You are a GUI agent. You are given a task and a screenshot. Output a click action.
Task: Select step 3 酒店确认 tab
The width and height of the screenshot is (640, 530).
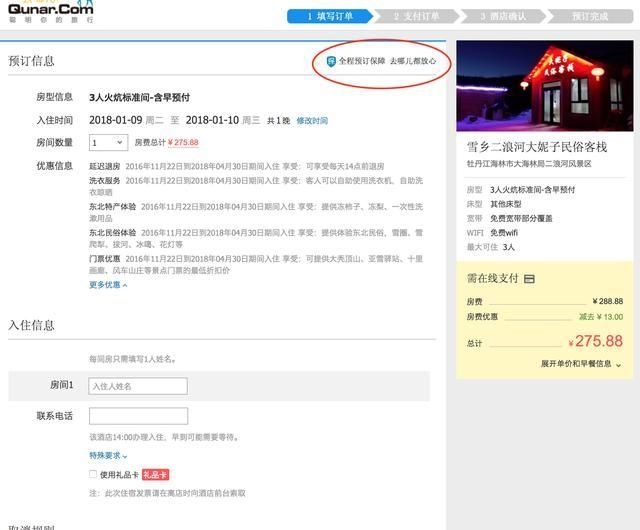[503, 16]
